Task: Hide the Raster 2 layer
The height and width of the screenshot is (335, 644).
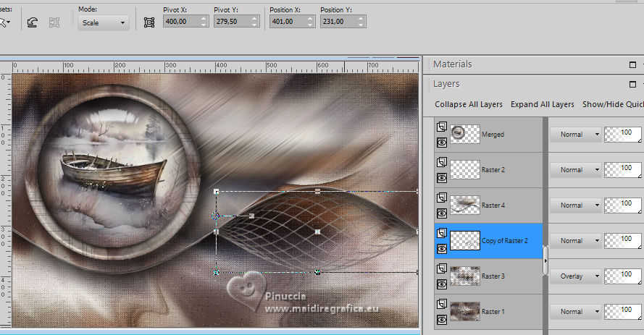Action: click(x=442, y=178)
